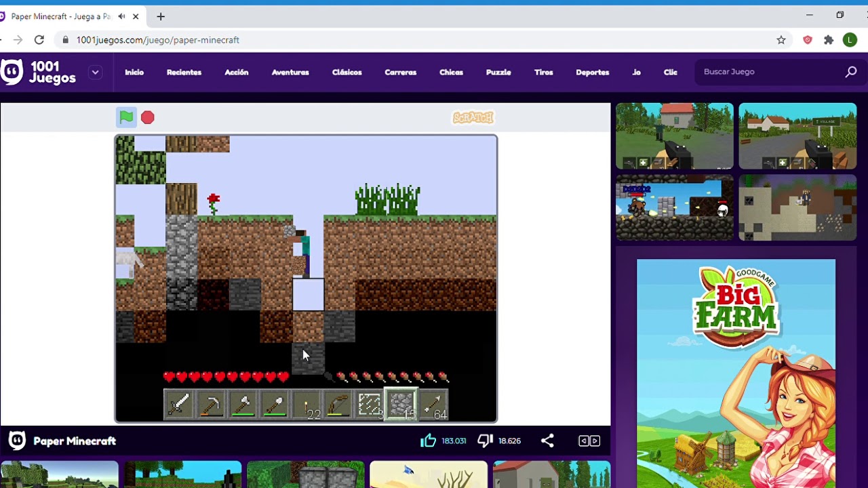This screenshot has height=488, width=868.
Task: Select the bow hotbar slot
Action: tap(338, 405)
